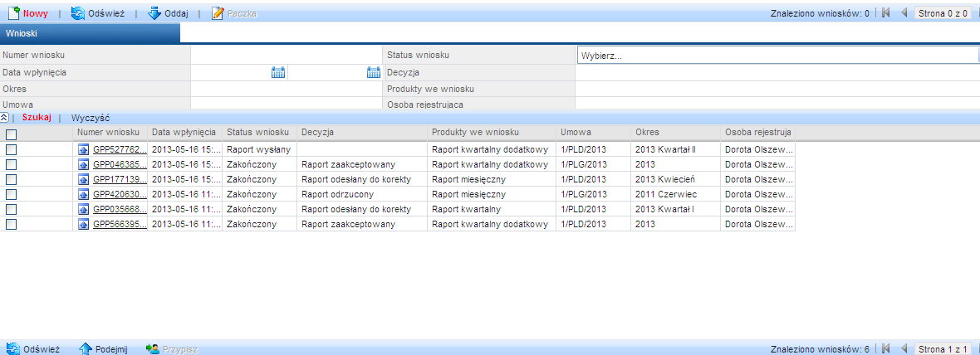Focus the Produkty we wniosku filter field

(x=777, y=90)
